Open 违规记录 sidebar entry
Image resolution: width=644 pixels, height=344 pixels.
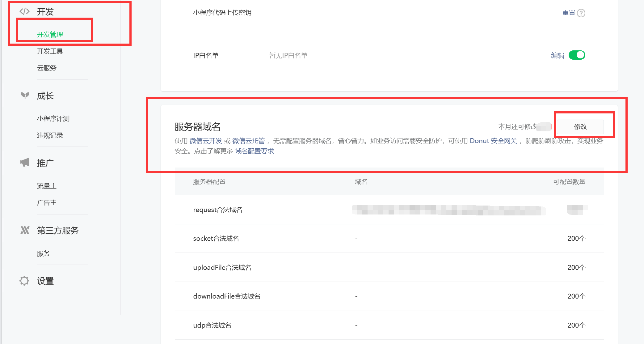[x=50, y=135]
